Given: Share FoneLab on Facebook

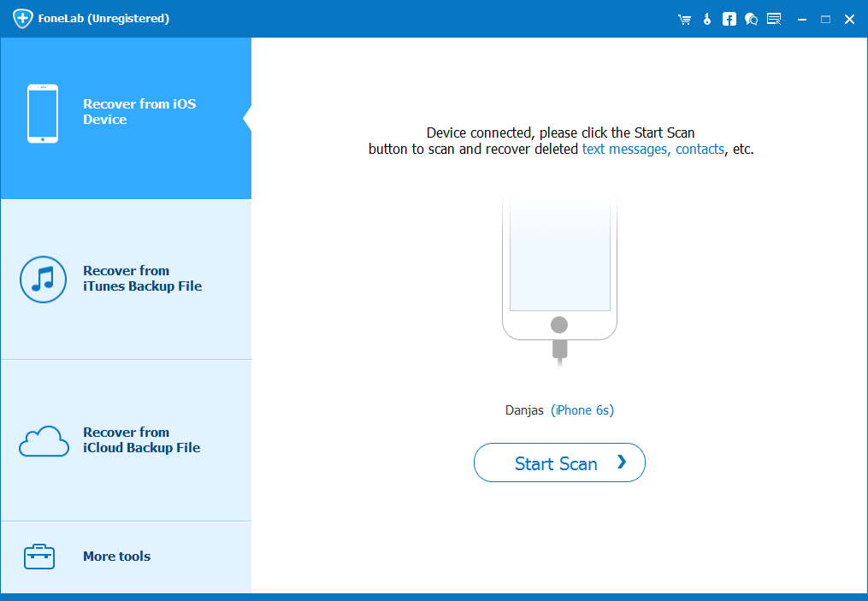Looking at the screenshot, I should point(729,18).
